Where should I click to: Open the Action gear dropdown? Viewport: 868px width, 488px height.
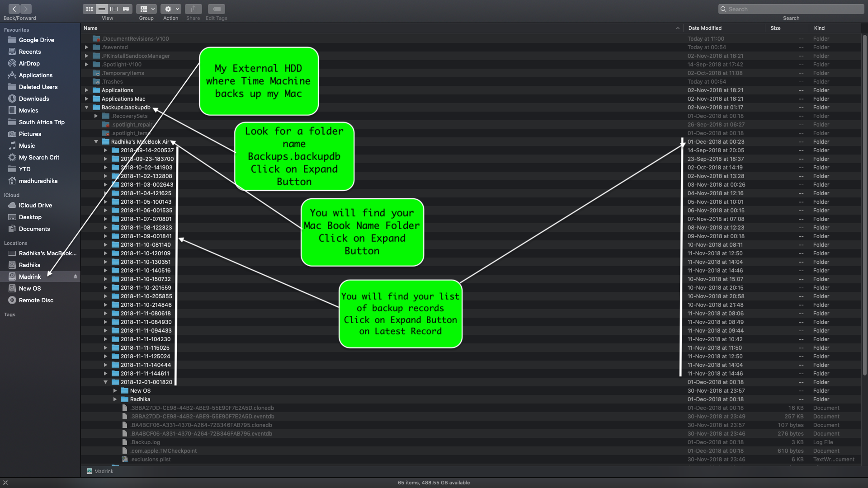[x=171, y=9]
